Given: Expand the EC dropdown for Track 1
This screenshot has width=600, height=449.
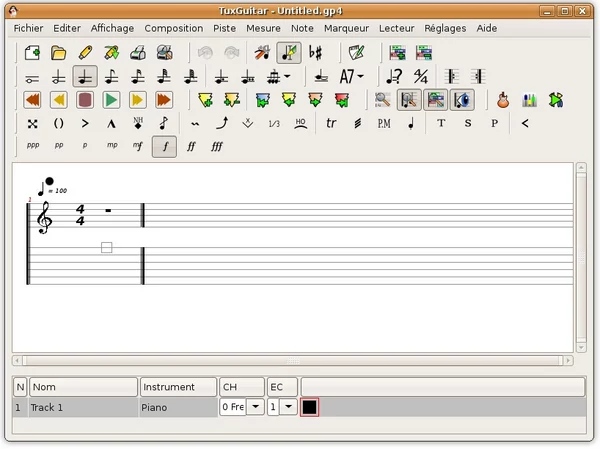Looking at the screenshot, I should click(289, 407).
